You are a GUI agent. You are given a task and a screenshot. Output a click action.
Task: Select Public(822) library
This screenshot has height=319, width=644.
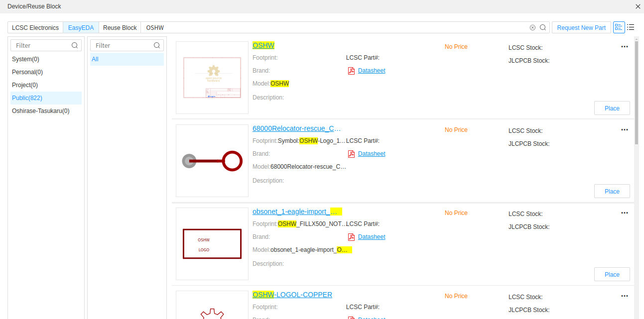46,98
